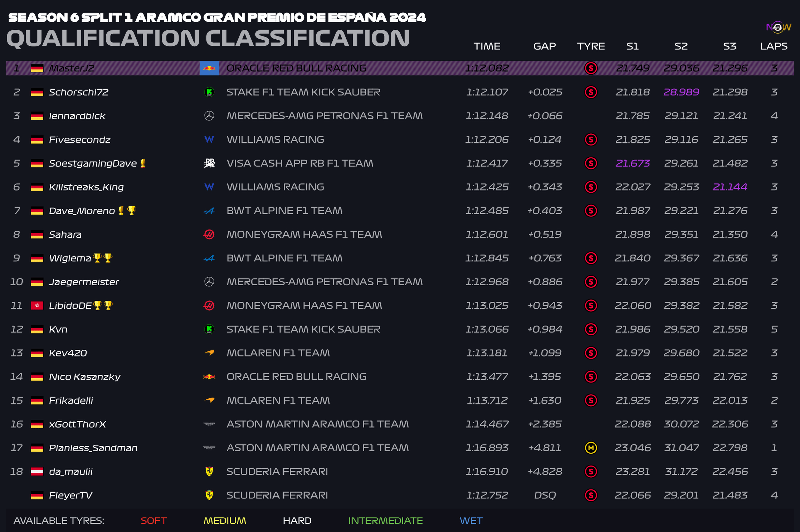
Task: Click the season title SEASON 6 SPLIT 1
Action: tap(70, 17)
